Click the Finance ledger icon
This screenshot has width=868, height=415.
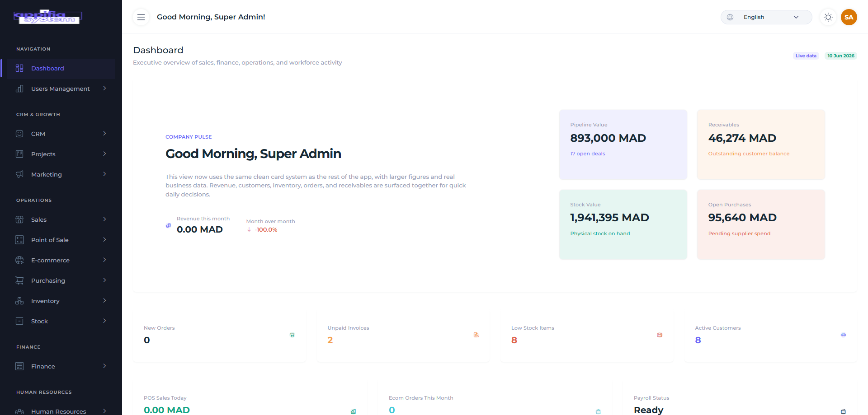[19, 366]
